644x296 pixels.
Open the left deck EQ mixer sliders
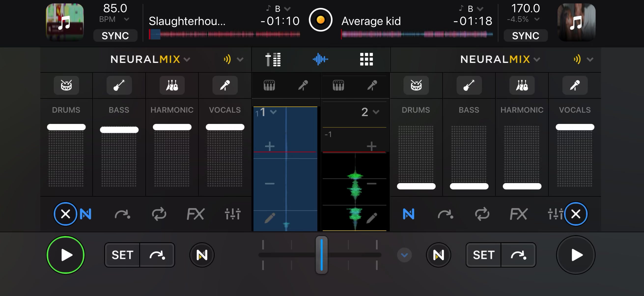233,214
